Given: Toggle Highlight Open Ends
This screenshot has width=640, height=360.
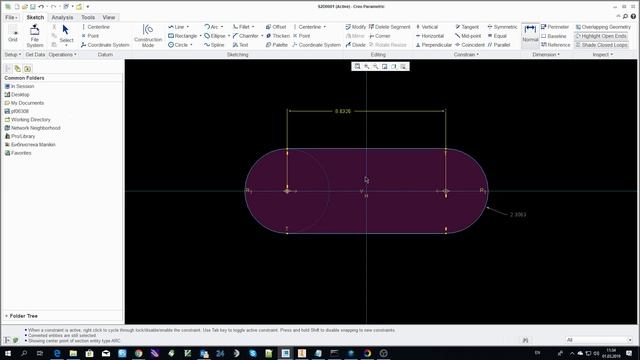Looking at the screenshot, I should pyautogui.click(x=601, y=36).
